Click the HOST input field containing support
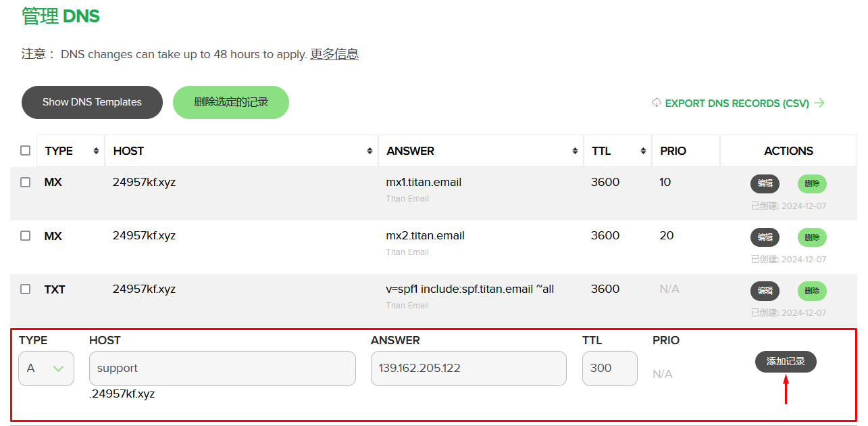 222,368
